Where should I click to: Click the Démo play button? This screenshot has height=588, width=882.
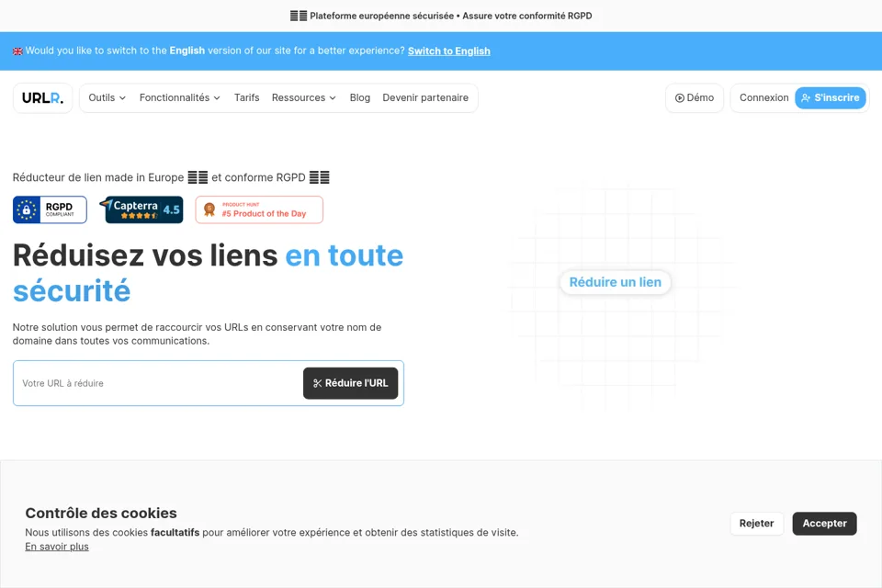pyautogui.click(x=695, y=98)
